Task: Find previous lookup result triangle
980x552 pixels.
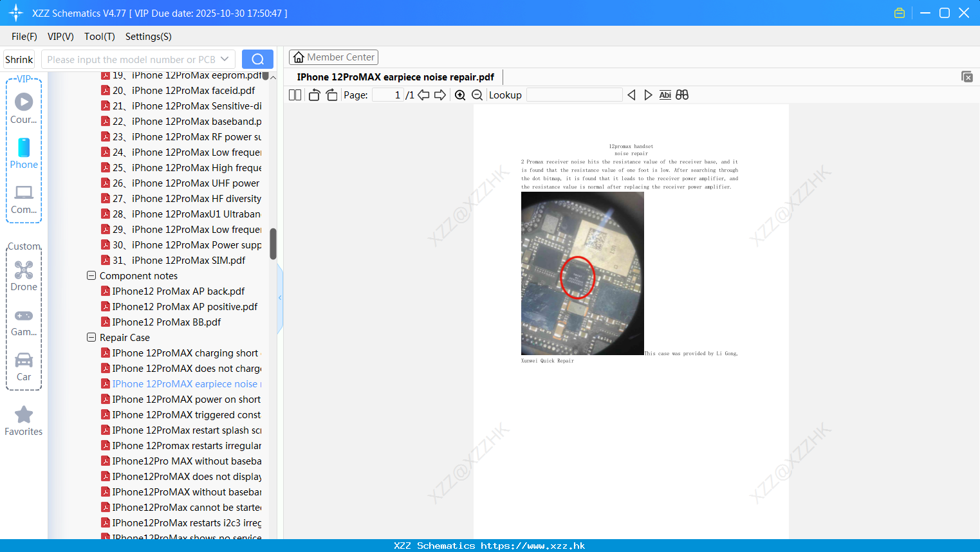Action: (631, 95)
